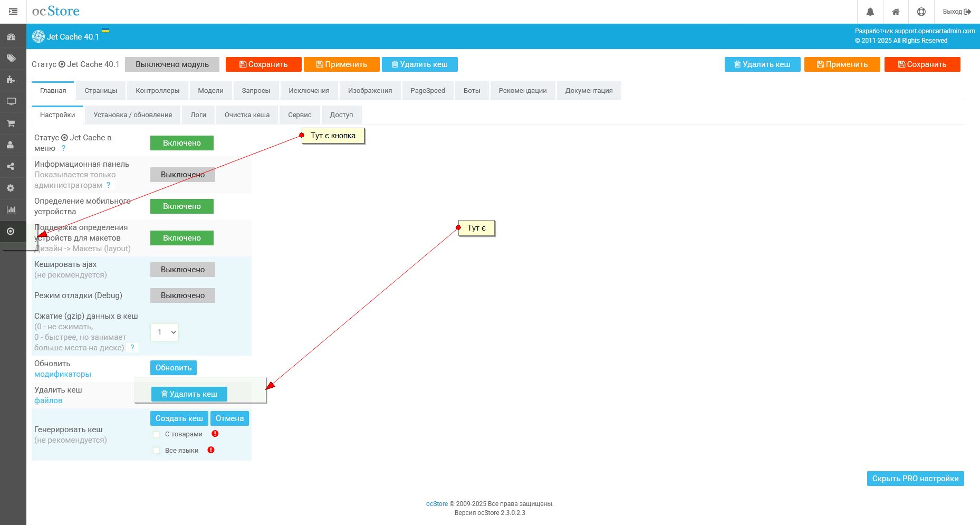Click red 'Сохранить' button beside the module status toggle
This screenshot has width=980, height=525.
pos(264,64)
